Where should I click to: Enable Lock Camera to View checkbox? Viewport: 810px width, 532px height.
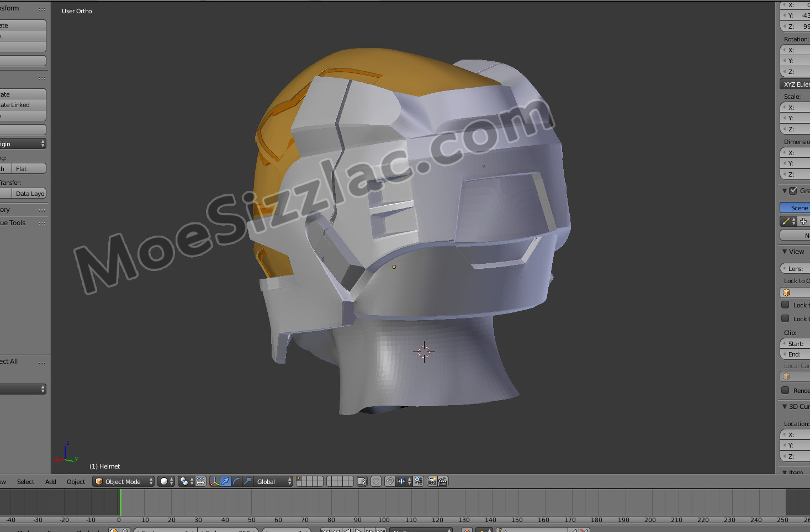785,318
